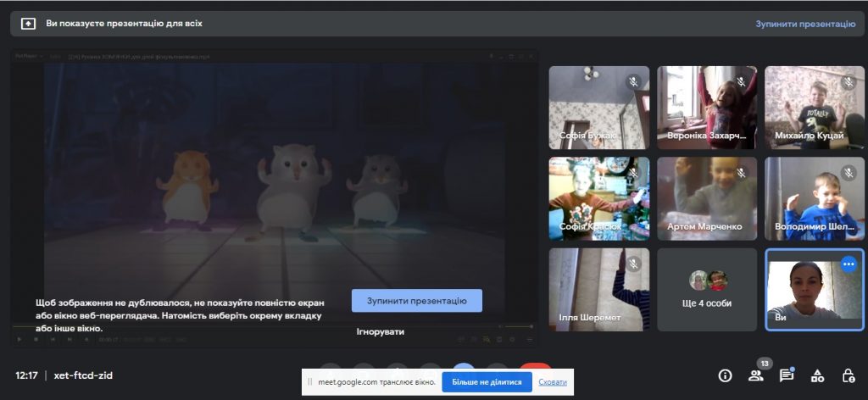The width and height of the screenshot is (868, 400).
Task: Open the chat messages panel
Action: click(x=786, y=375)
